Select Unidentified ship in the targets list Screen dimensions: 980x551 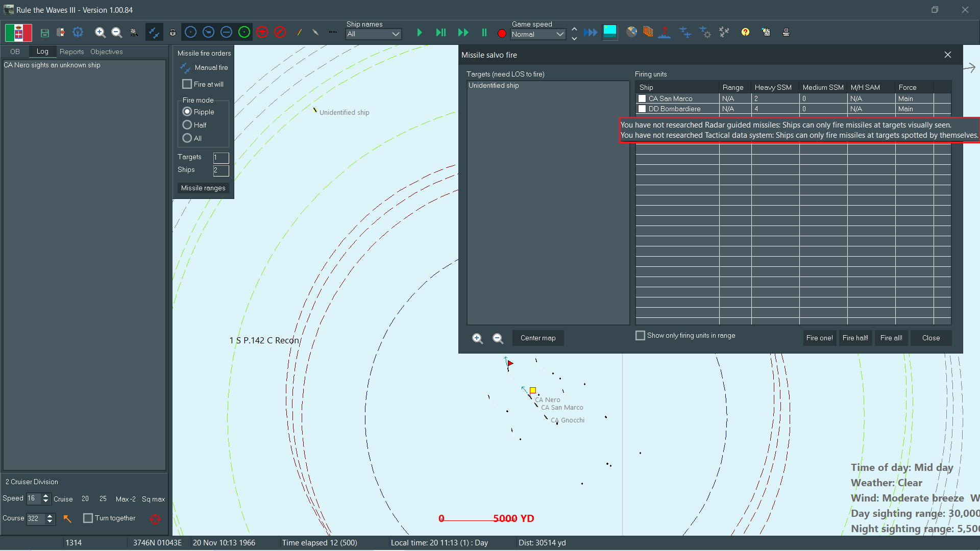(494, 85)
